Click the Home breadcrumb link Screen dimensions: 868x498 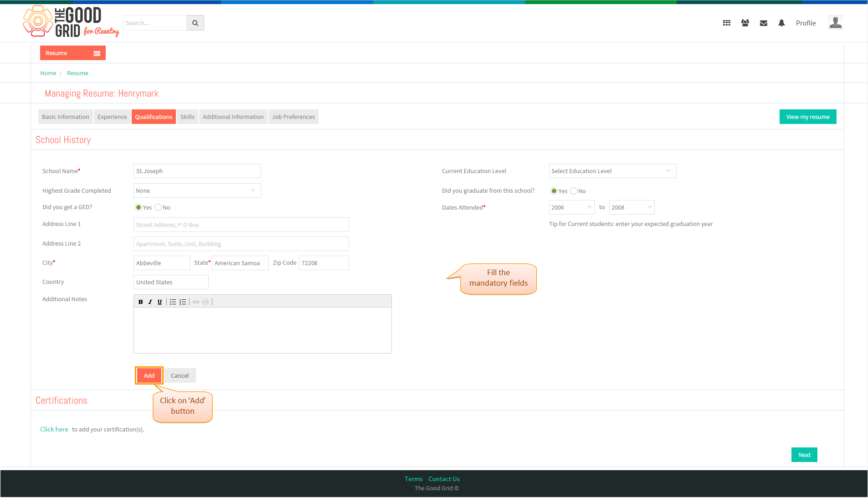point(48,73)
